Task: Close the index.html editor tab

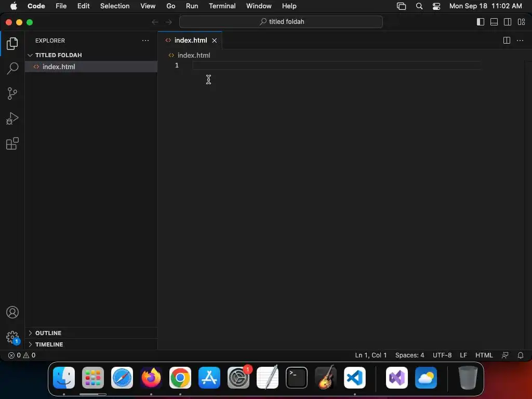Action: coord(215,41)
